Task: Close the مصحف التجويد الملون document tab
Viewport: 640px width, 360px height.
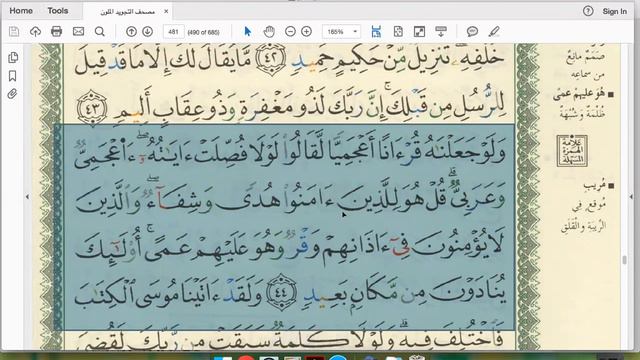Action: point(166,11)
